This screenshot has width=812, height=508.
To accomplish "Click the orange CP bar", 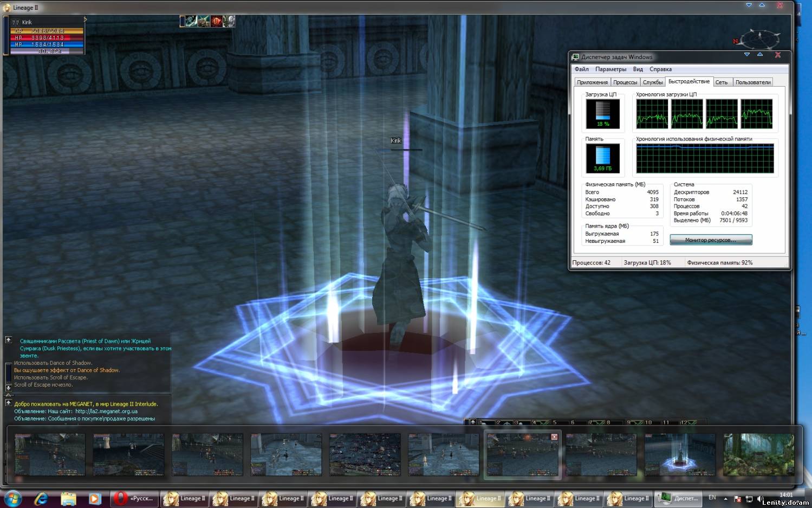I will [47, 31].
